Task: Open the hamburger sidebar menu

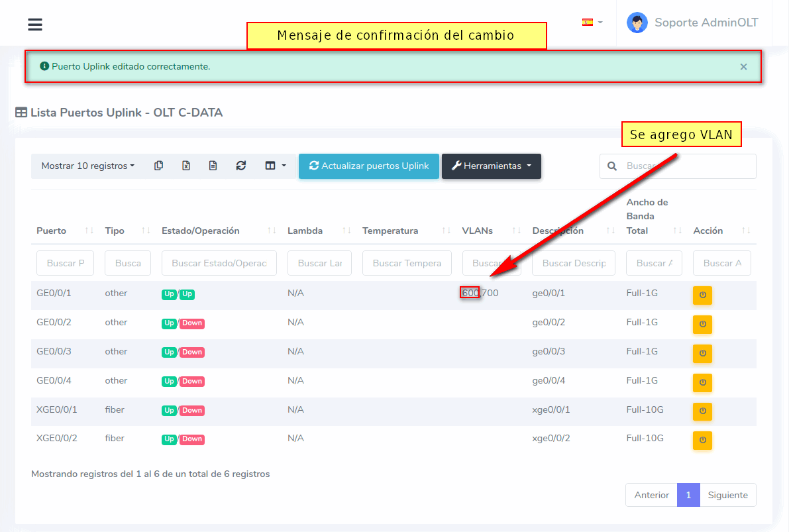Action: [35, 25]
